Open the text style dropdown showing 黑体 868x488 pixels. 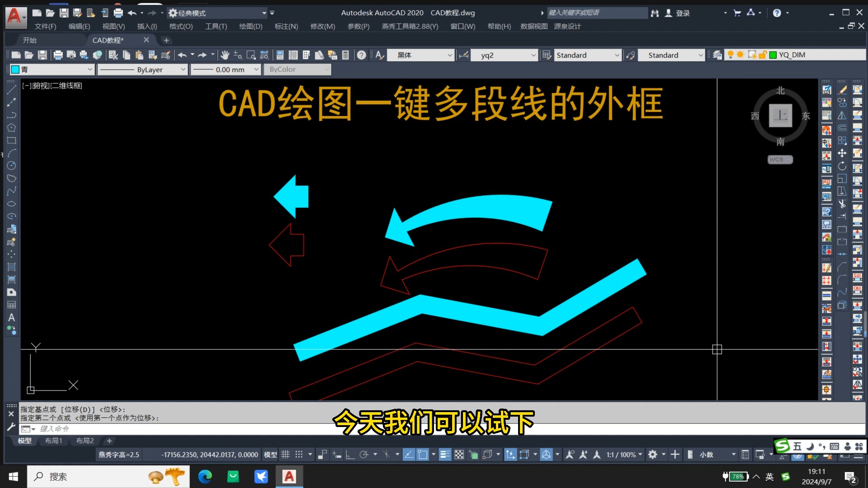[x=449, y=55]
